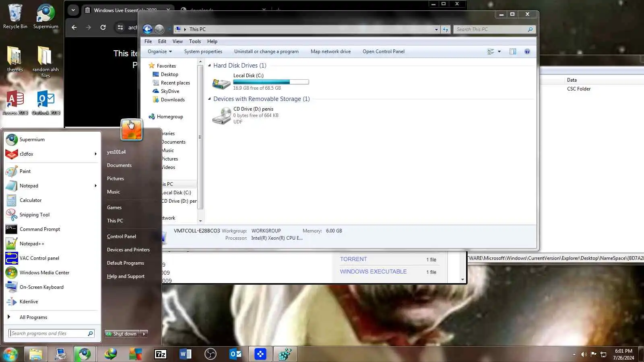
Task: Open the Shut down options arrow
Action: point(144,334)
